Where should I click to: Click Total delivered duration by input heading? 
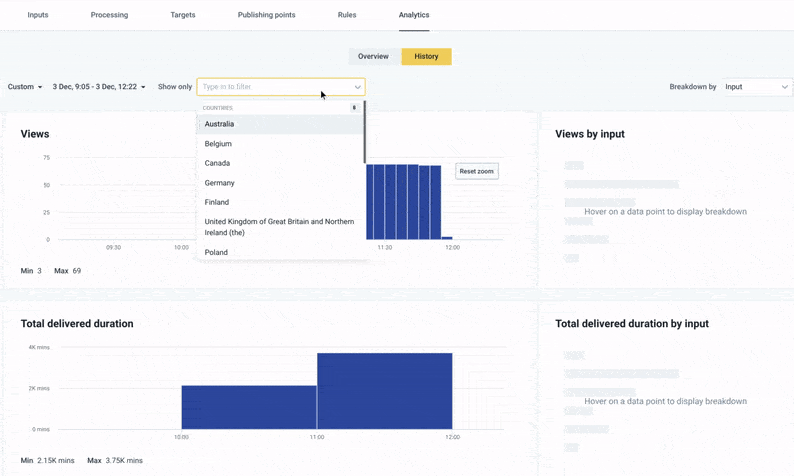coord(632,324)
